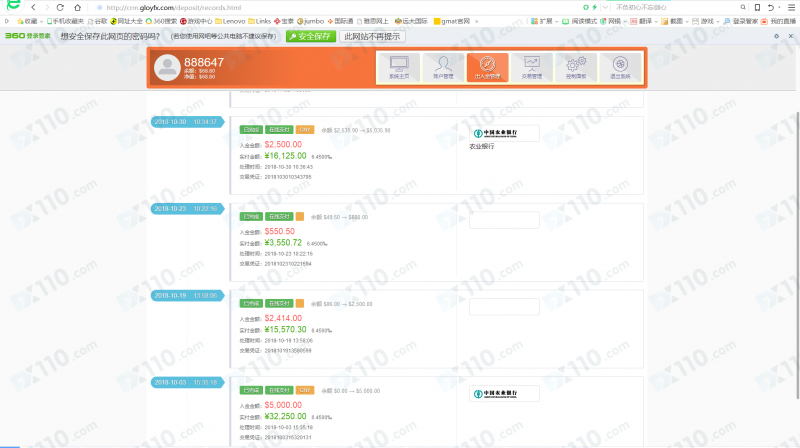Click the 在线支付 tag on $5,000.00 record

point(278,390)
